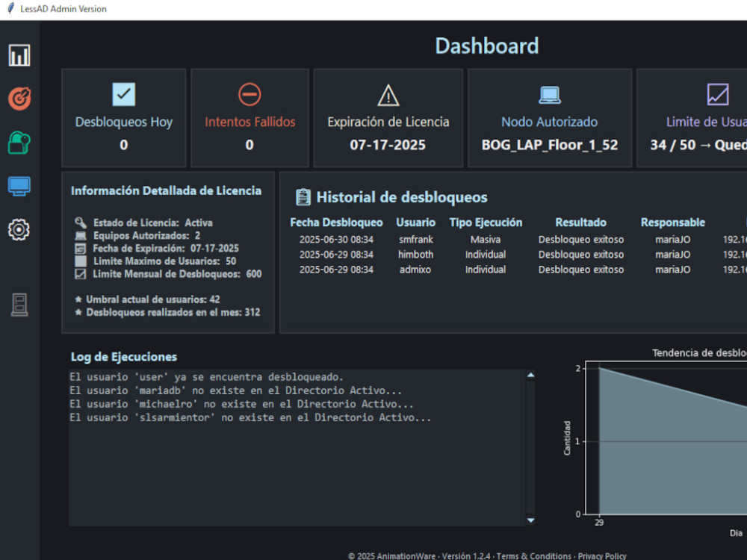Click the calendar icon beside Fecha de Expiración

[x=81, y=248]
